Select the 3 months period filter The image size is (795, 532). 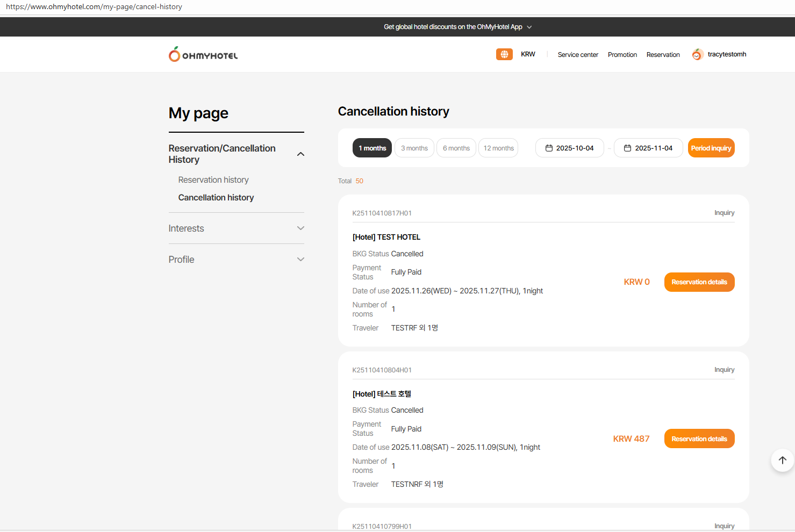coord(414,148)
